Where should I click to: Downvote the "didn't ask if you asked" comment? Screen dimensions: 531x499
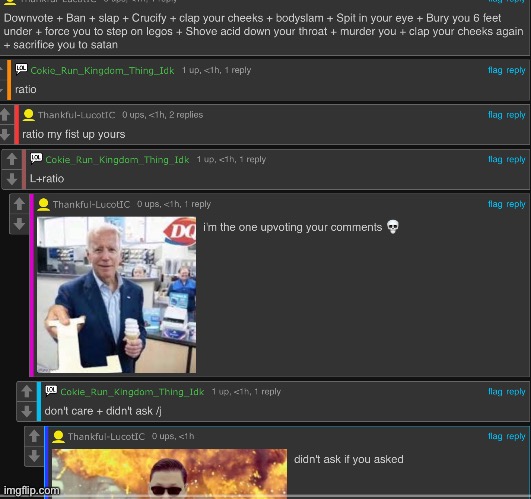pyautogui.click(x=34, y=456)
